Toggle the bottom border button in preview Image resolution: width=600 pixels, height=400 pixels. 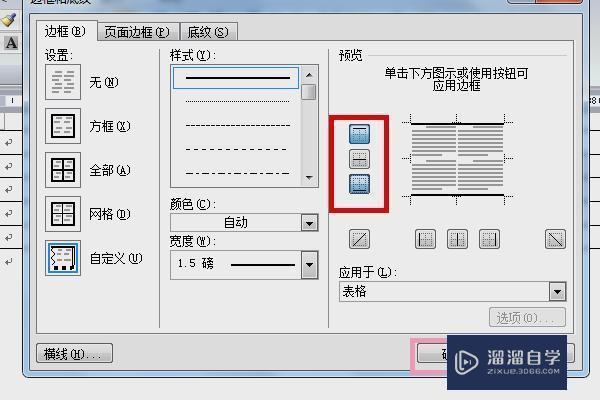tap(359, 184)
